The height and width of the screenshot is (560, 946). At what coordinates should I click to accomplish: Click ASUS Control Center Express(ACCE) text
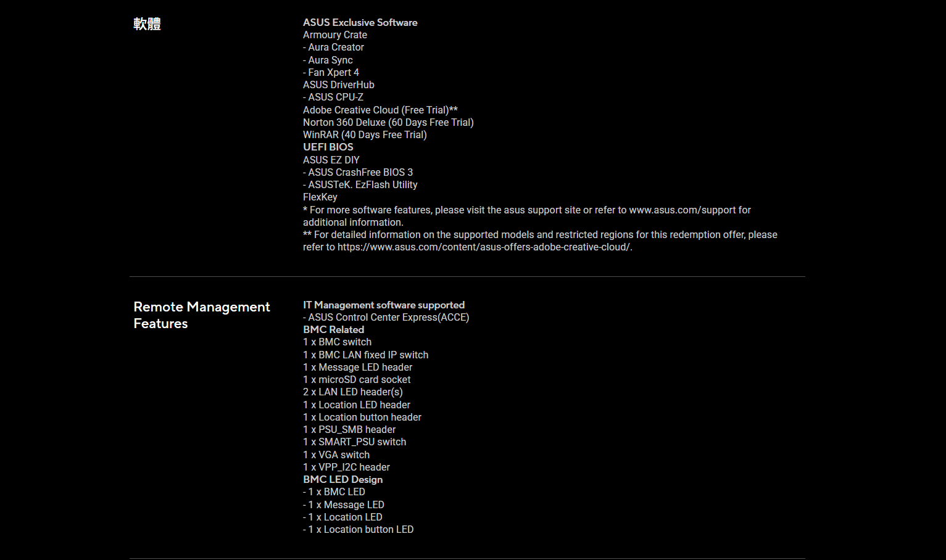(386, 318)
